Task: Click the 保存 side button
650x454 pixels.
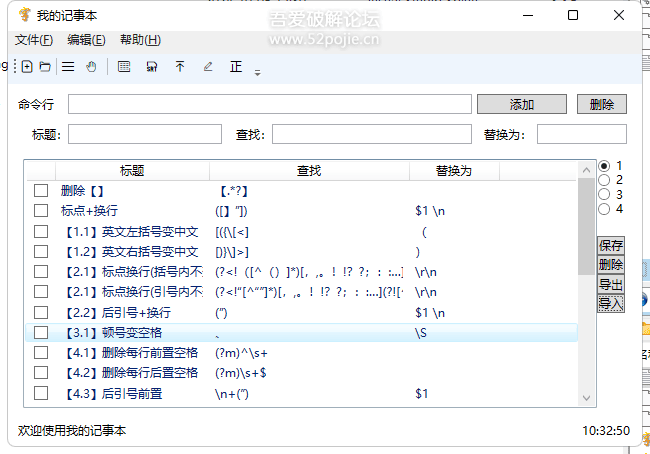Action: tap(611, 245)
